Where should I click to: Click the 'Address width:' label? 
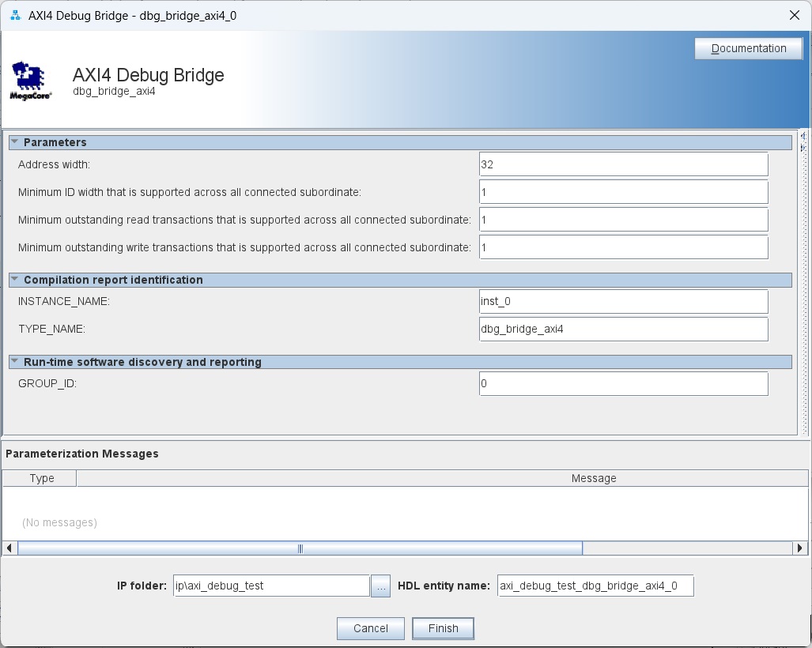54,164
